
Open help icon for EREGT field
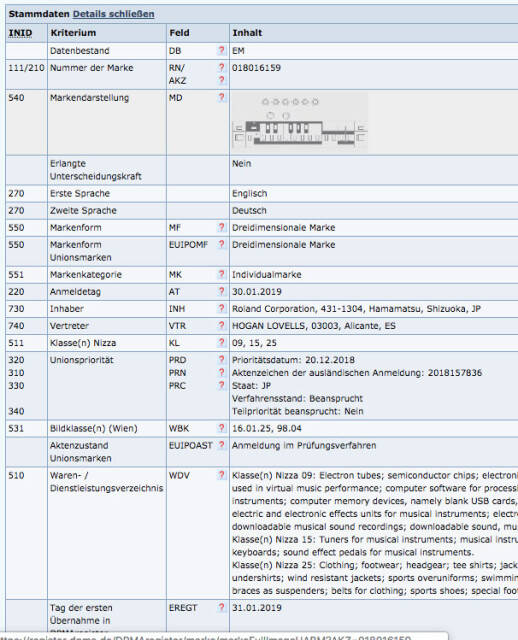[x=221, y=607]
